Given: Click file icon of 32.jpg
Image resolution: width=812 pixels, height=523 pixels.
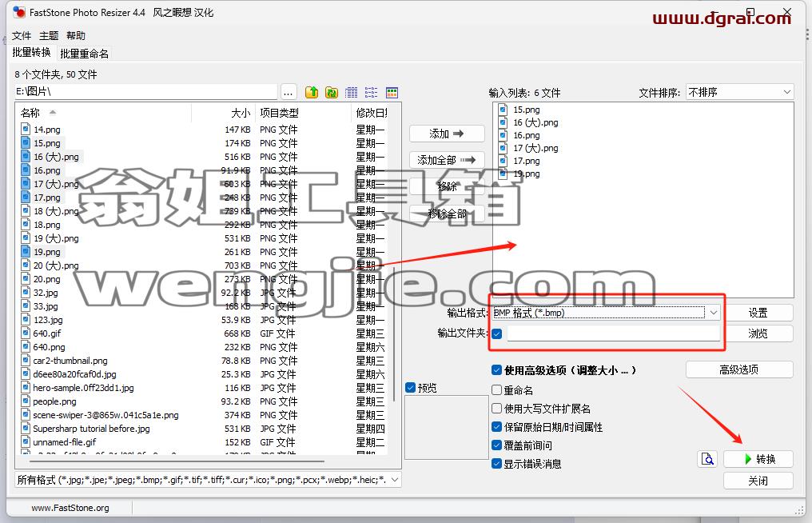Looking at the screenshot, I should click(x=26, y=293).
